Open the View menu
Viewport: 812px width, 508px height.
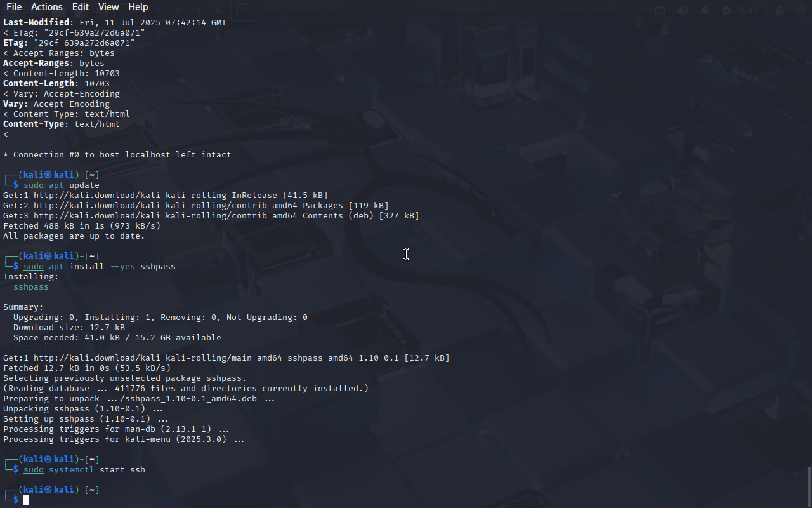(108, 7)
